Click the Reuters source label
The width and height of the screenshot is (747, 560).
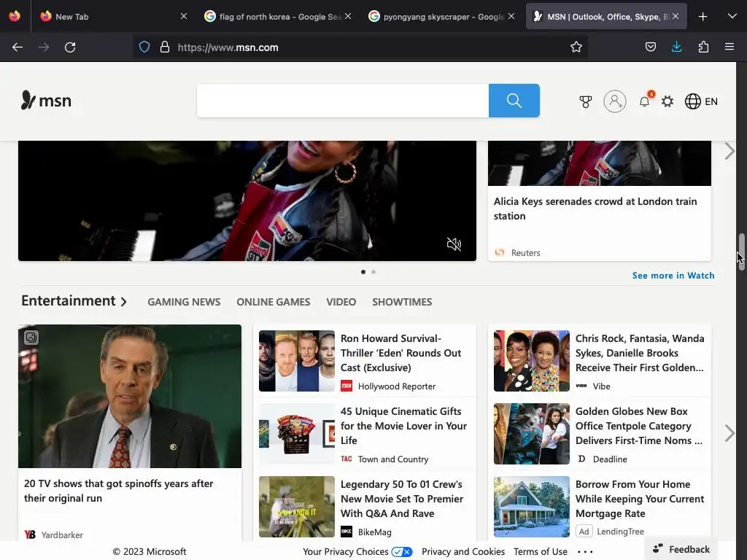click(x=525, y=253)
